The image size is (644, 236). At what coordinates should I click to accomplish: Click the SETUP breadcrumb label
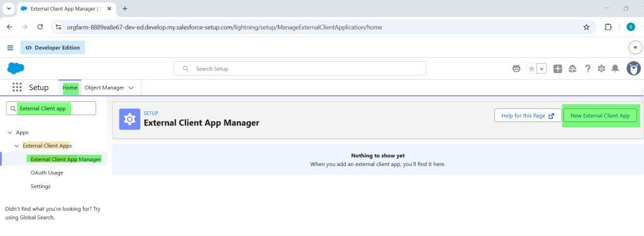click(151, 113)
